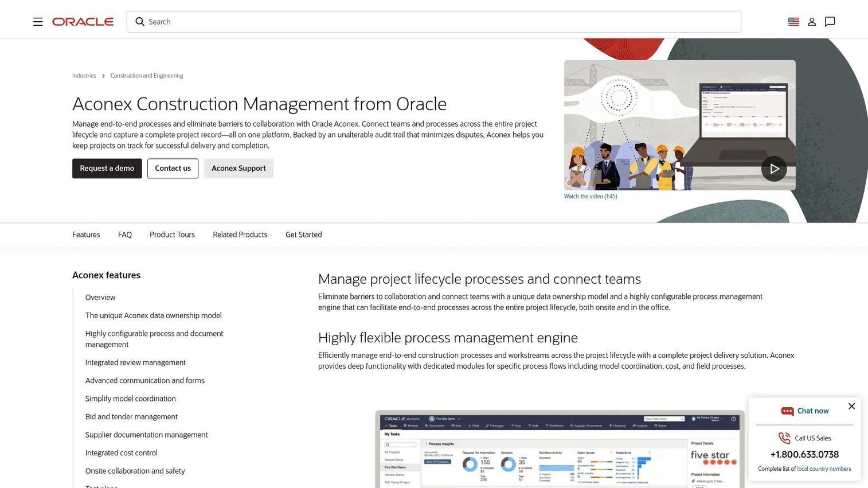Go to the Features tab
868x488 pixels.
point(86,235)
